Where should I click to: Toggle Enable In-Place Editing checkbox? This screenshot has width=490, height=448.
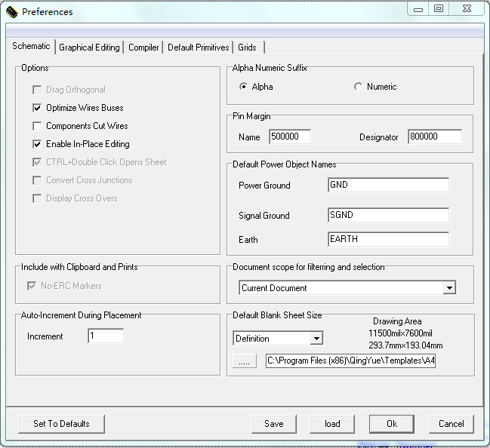(x=38, y=144)
